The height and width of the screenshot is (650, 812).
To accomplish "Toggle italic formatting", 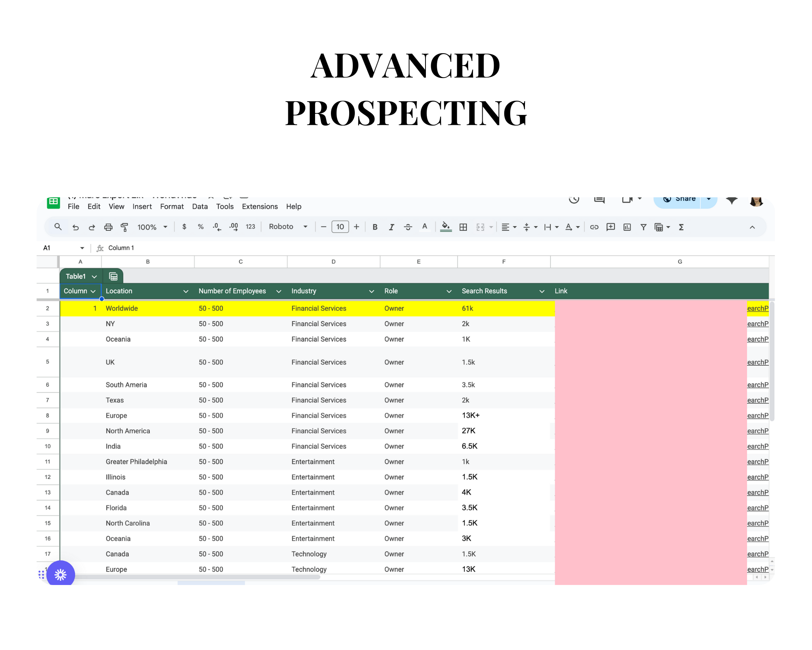I will (x=391, y=227).
